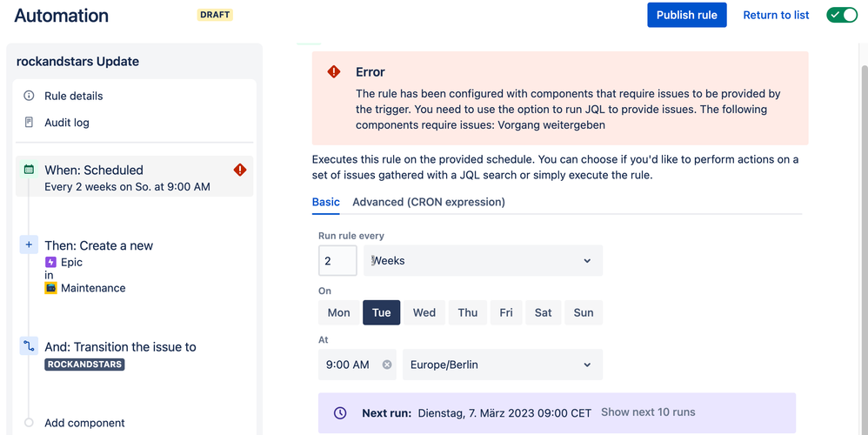The width and height of the screenshot is (868, 435).
Task: Click the green calendar Scheduled trigger icon
Action: point(29,170)
